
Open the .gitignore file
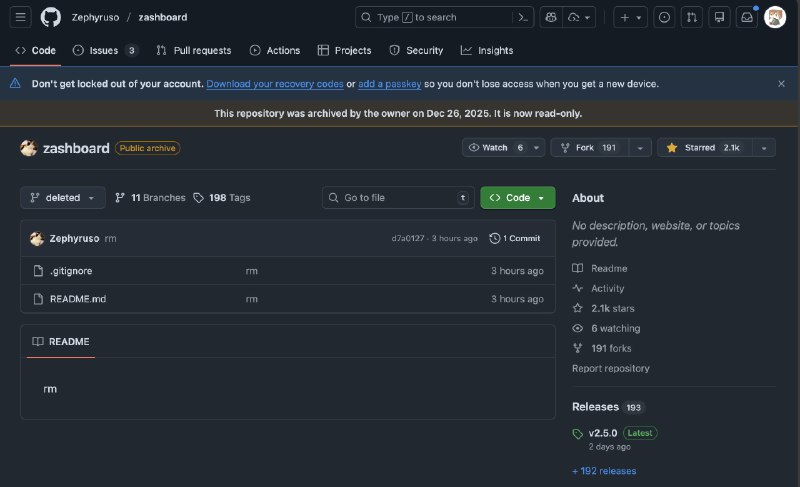pos(71,271)
